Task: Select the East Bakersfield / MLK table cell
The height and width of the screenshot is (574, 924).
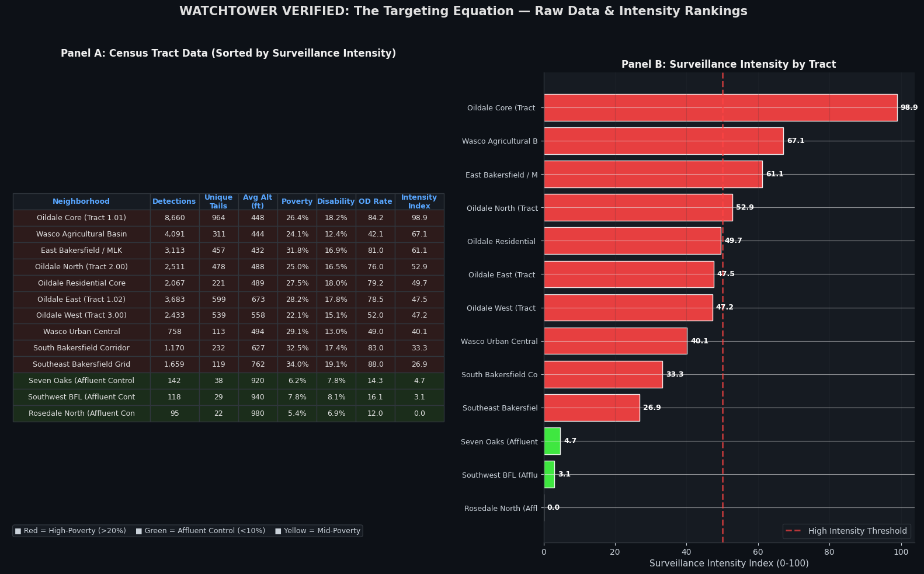Action: coord(81,251)
